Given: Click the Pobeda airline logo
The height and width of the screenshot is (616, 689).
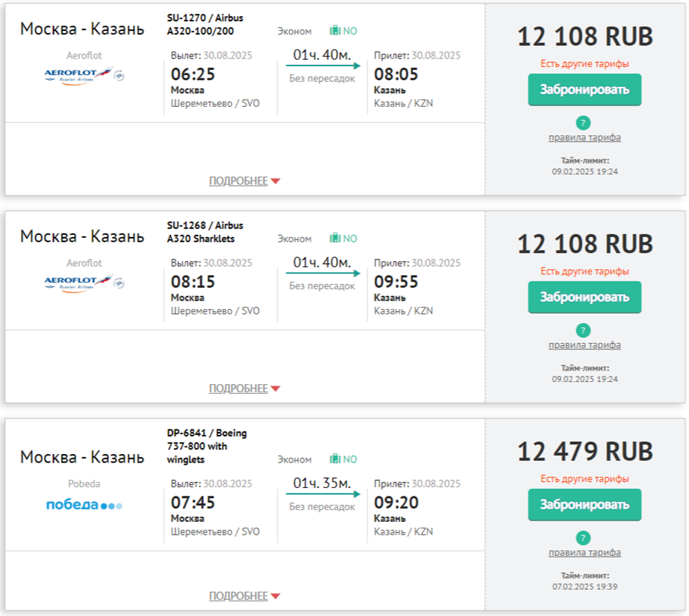Looking at the screenshot, I should pos(83,505).
